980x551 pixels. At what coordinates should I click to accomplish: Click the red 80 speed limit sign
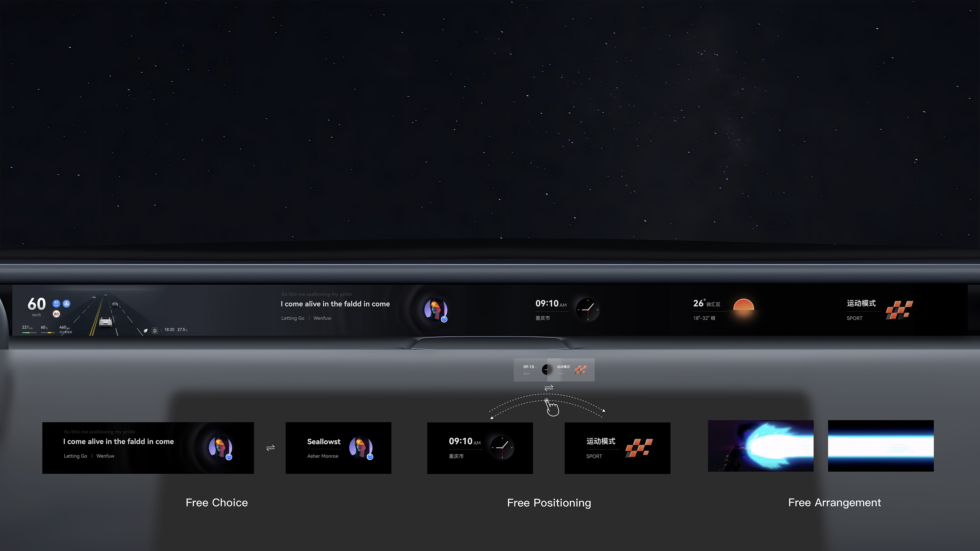[56, 314]
